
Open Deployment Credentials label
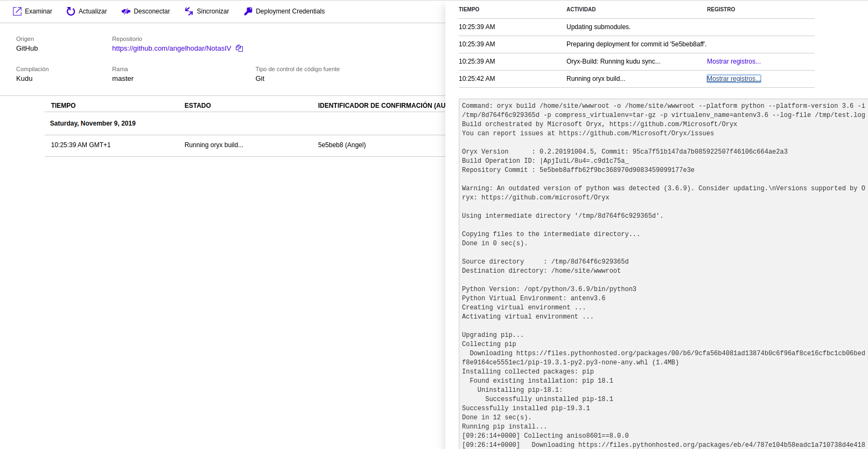(x=290, y=11)
